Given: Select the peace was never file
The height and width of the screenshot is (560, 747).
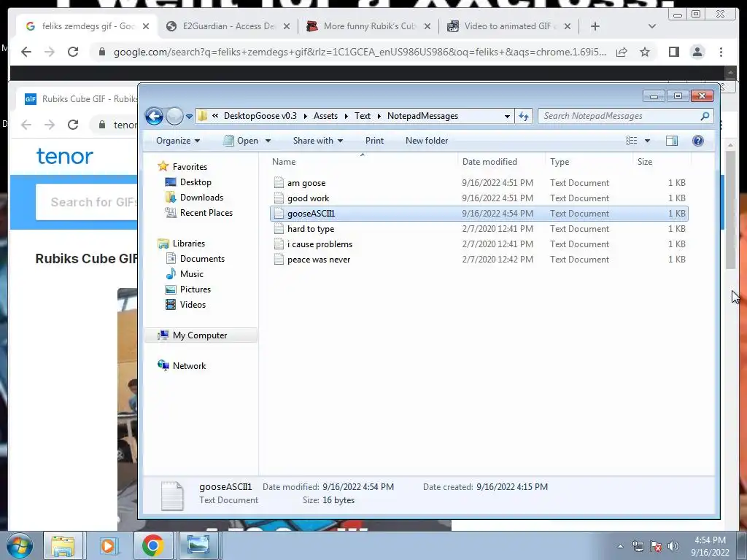Looking at the screenshot, I should (x=479, y=260).
